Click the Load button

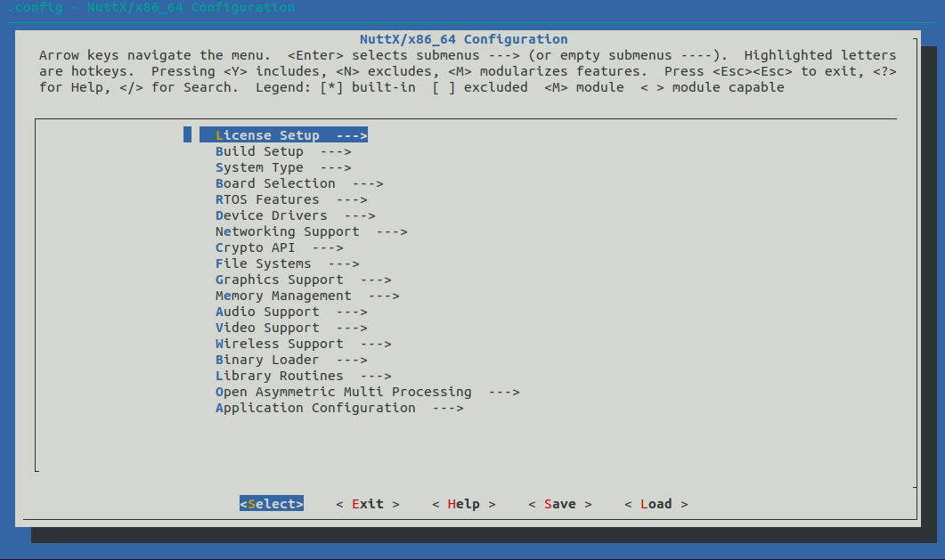(656, 504)
